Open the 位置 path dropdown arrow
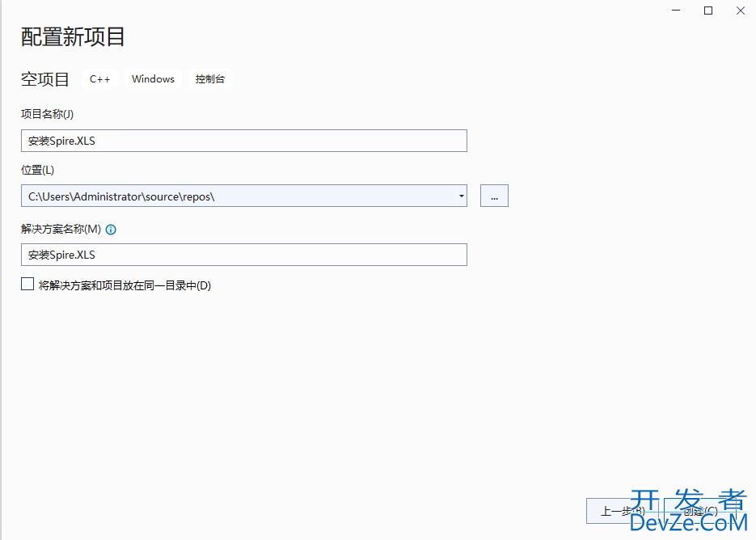Viewport: 756px width, 540px height. point(461,196)
